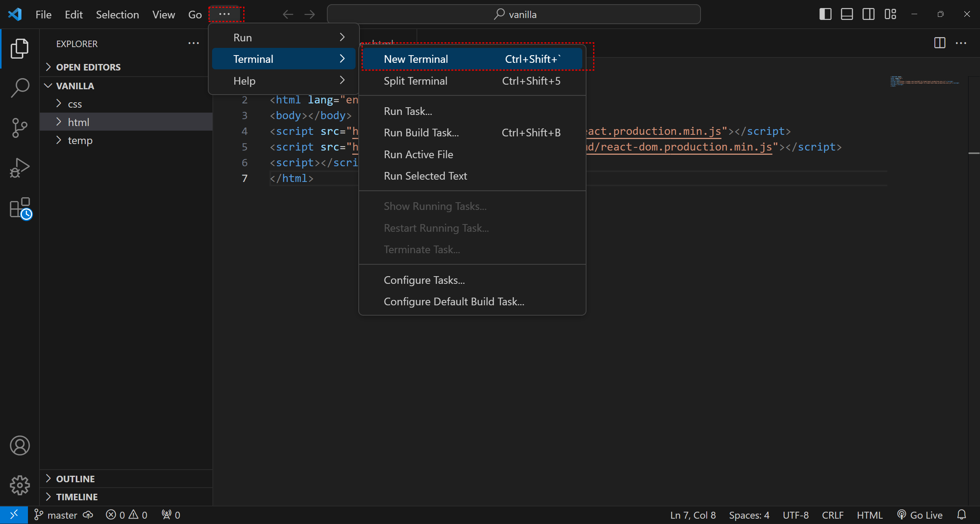
Task: Choose Configure Default Build Task...
Action: click(472, 301)
